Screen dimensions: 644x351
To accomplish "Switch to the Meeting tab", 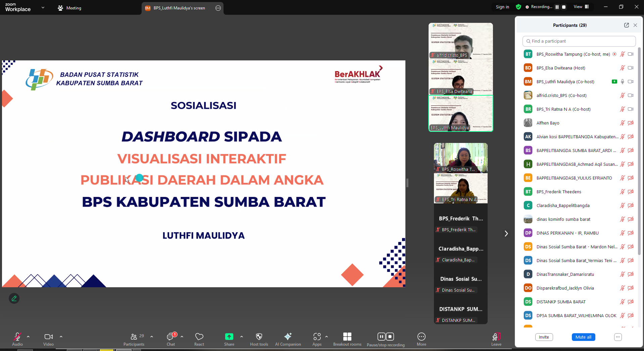I will point(70,8).
